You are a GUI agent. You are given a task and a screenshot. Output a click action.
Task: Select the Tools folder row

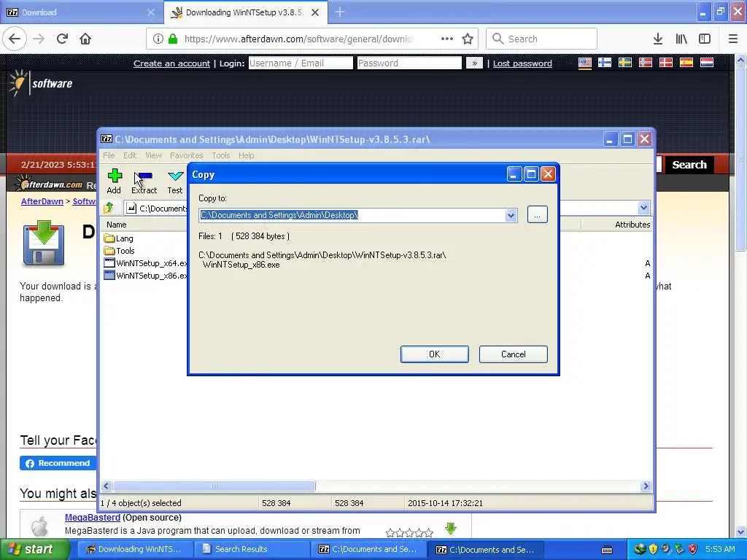(119, 251)
